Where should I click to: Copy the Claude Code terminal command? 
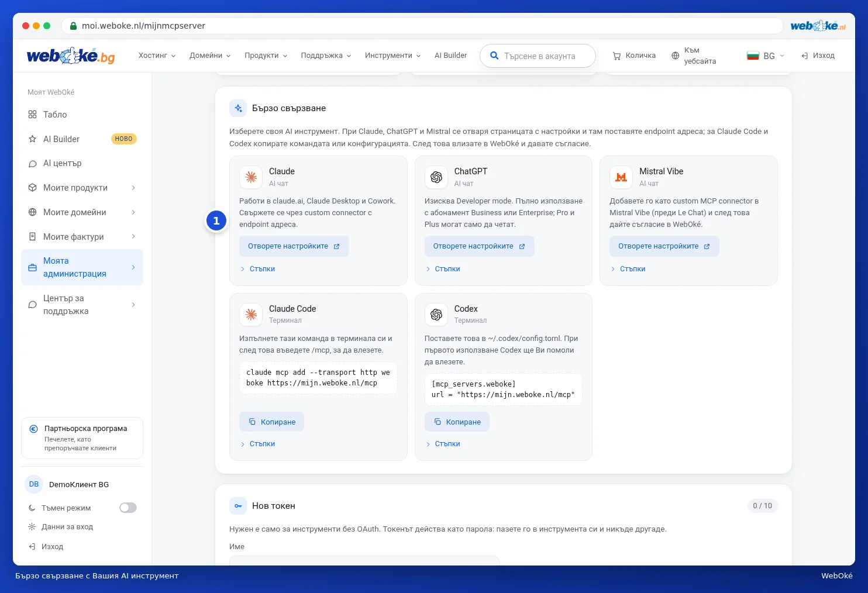click(271, 422)
